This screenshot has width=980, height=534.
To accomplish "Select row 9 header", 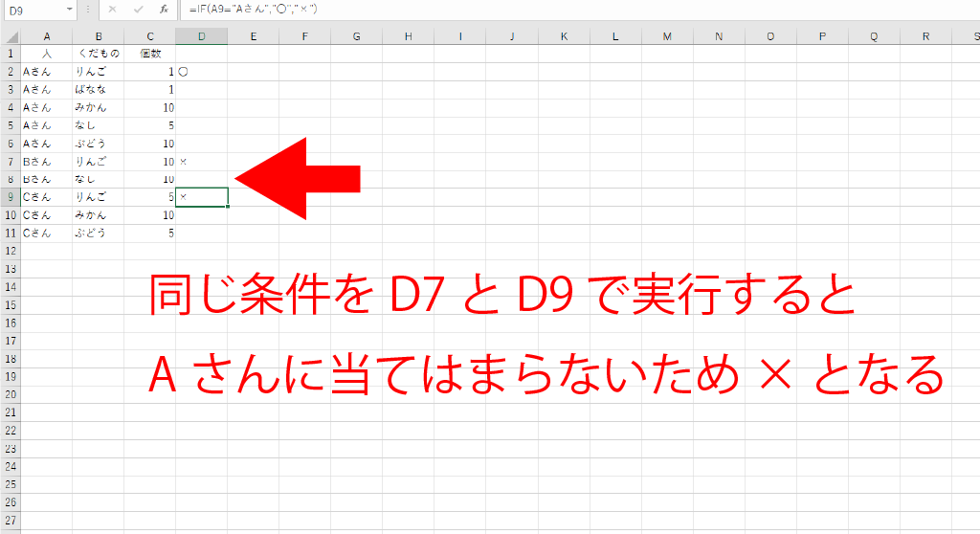I will point(10,197).
